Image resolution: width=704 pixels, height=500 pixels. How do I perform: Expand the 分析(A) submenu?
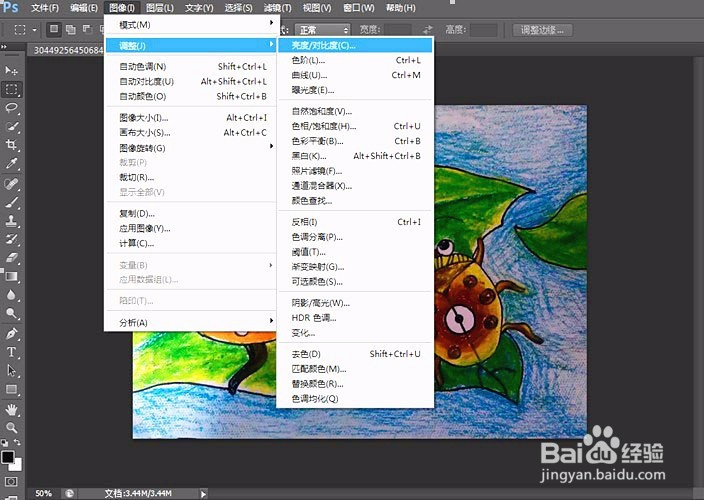[x=192, y=322]
